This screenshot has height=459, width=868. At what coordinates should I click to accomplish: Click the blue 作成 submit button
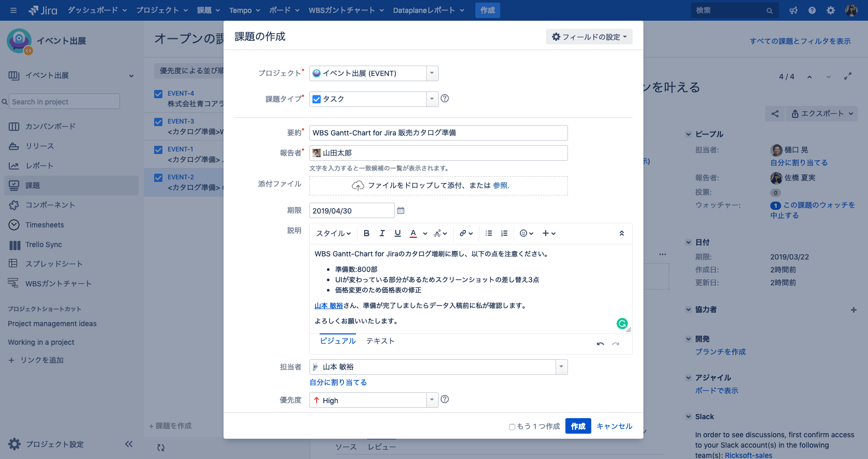point(578,426)
